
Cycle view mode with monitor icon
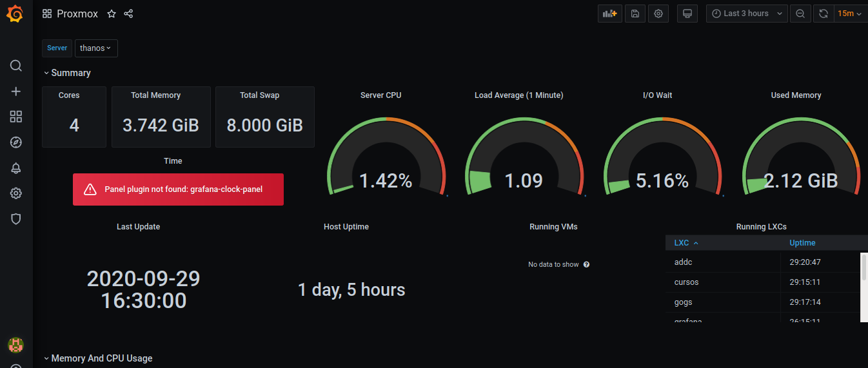pos(687,14)
